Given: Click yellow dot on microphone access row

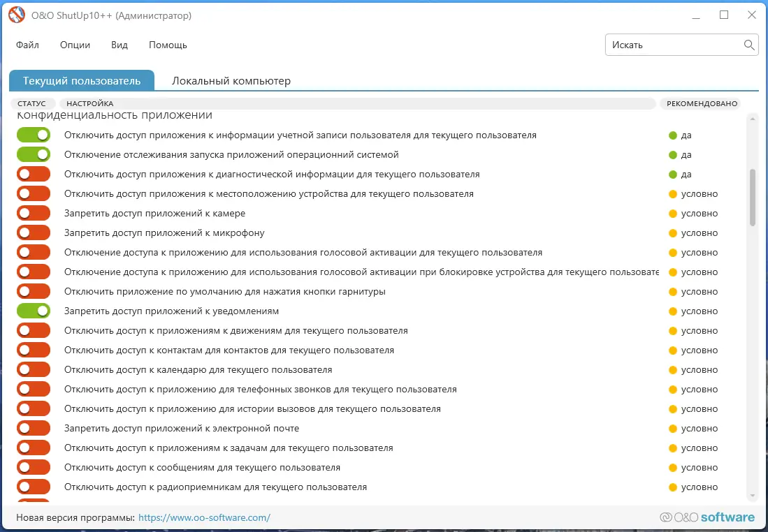Looking at the screenshot, I should pos(673,233).
